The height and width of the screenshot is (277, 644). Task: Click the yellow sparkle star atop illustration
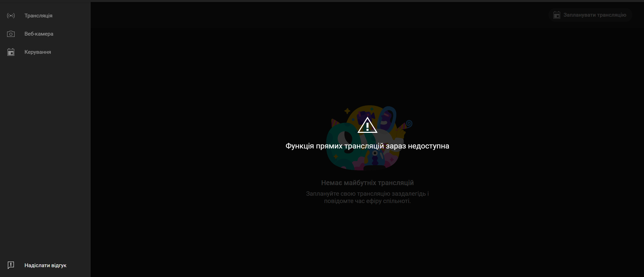click(347, 111)
